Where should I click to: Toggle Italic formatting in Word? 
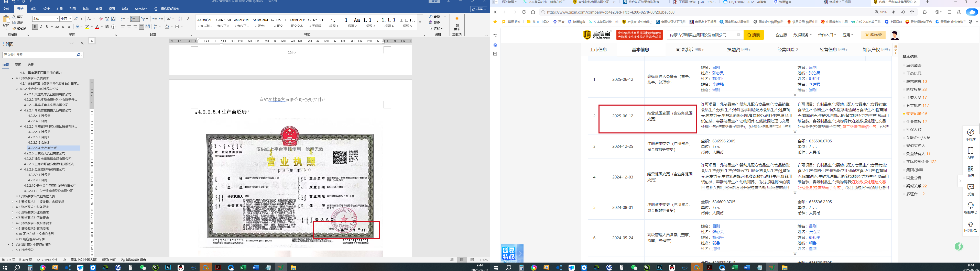pos(41,27)
